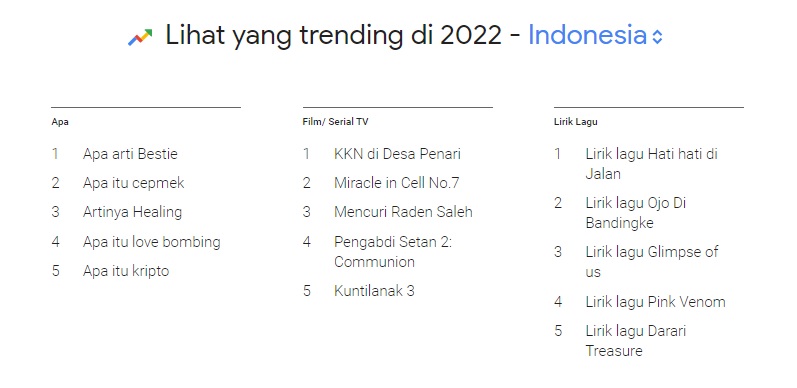Click the Google Trends arrow icon
This screenshot has width=797, height=388.
140,37
